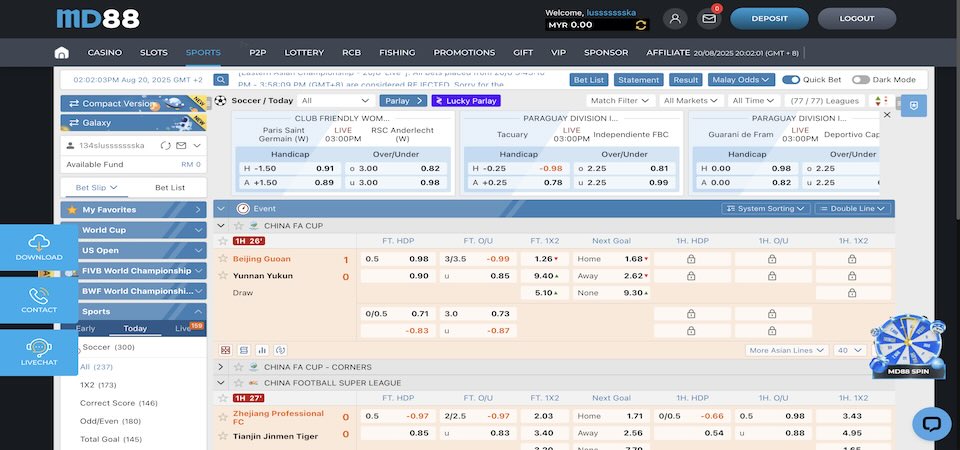Expand China FA Cup - Corners section
960x450 pixels.
pos(221,367)
